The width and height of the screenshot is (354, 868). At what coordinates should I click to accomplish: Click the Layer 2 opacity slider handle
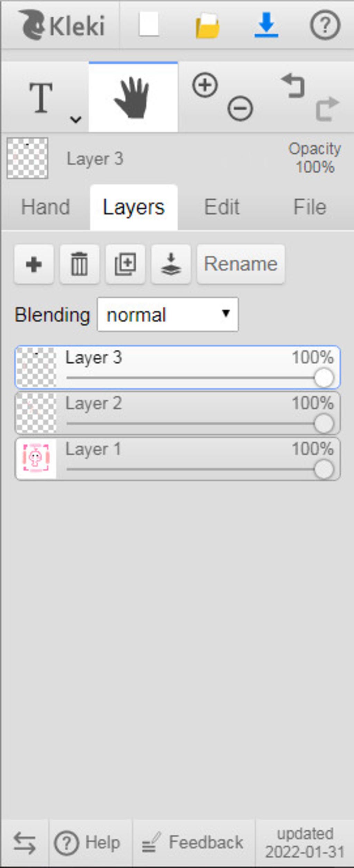(x=324, y=424)
